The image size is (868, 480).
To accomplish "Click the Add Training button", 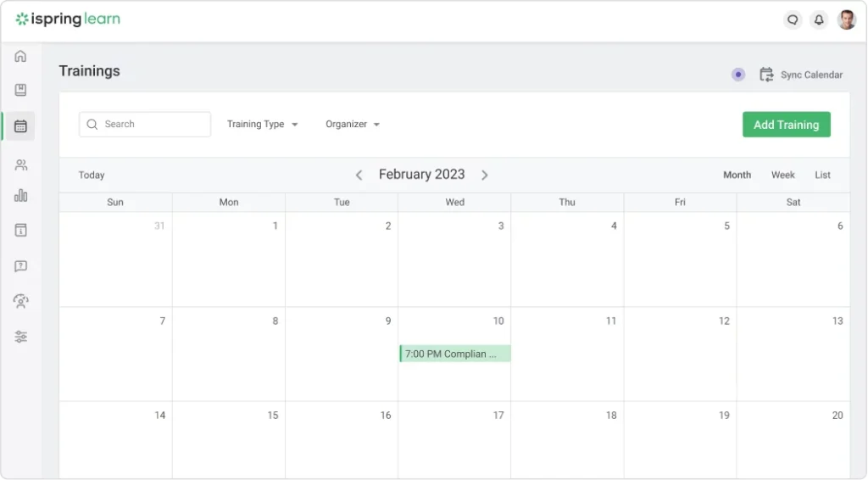I will tap(786, 125).
